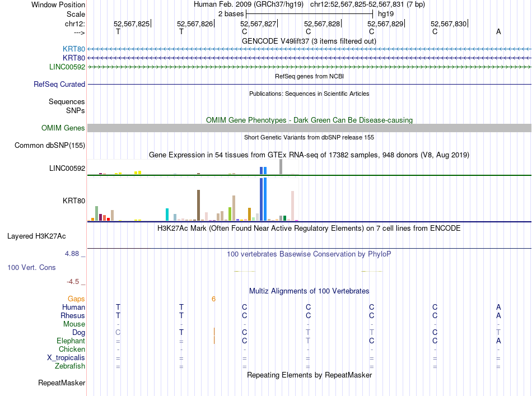Viewport: 532px width, 396px height.
Task: Select the KRT80 GTEx expression label
Action: point(73,201)
